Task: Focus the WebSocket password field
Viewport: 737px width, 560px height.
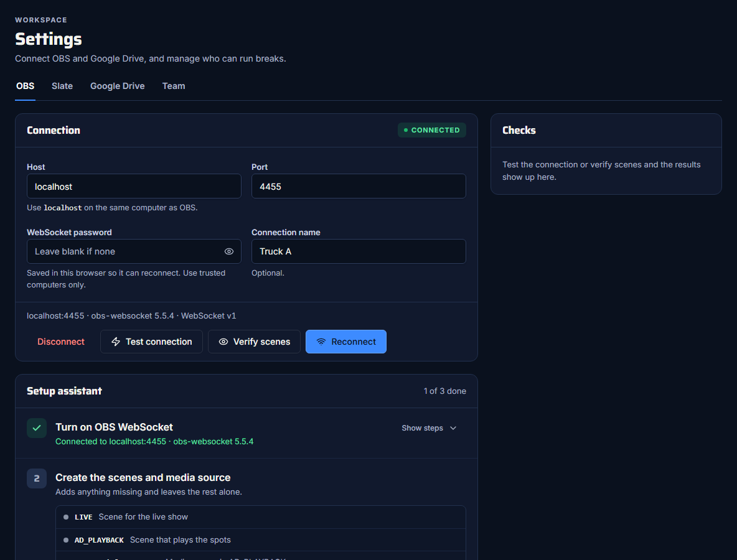Action: [134, 251]
